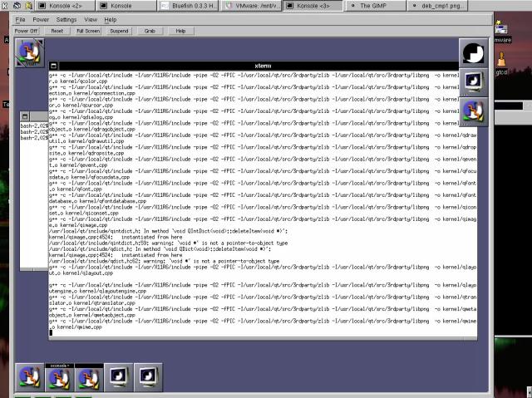
Task: Click the text "database.o kernel/qfontdatabase.cpp"
Action: coord(97,201)
